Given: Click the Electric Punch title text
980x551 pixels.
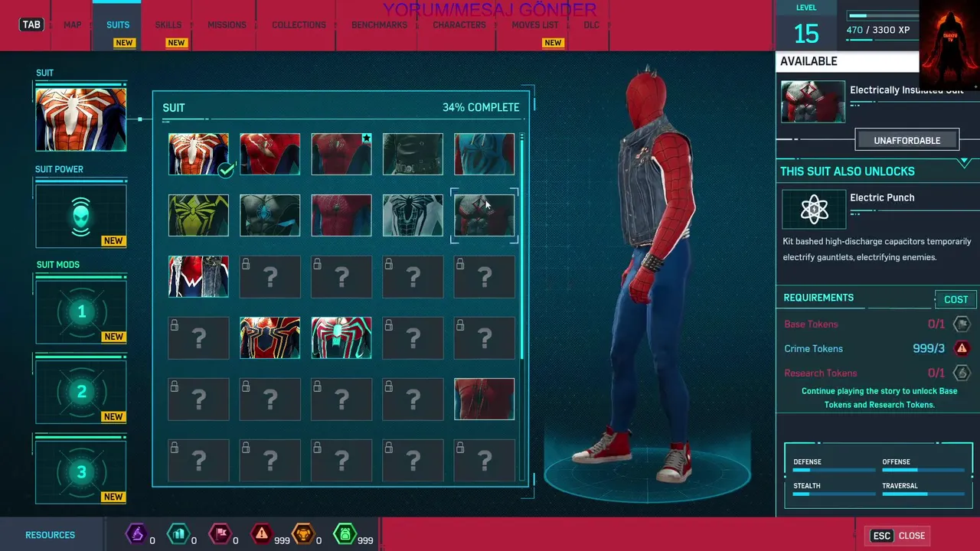Looking at the screenshot, I should [882, 197].
